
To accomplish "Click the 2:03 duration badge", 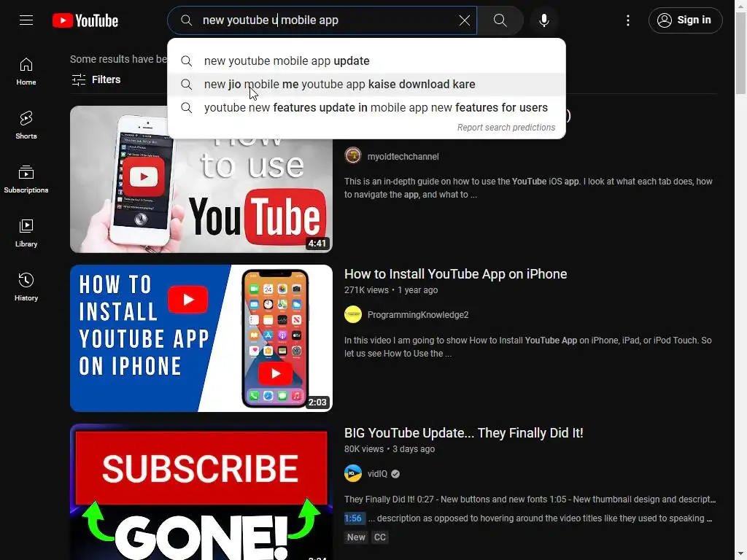I will (317, 402).
